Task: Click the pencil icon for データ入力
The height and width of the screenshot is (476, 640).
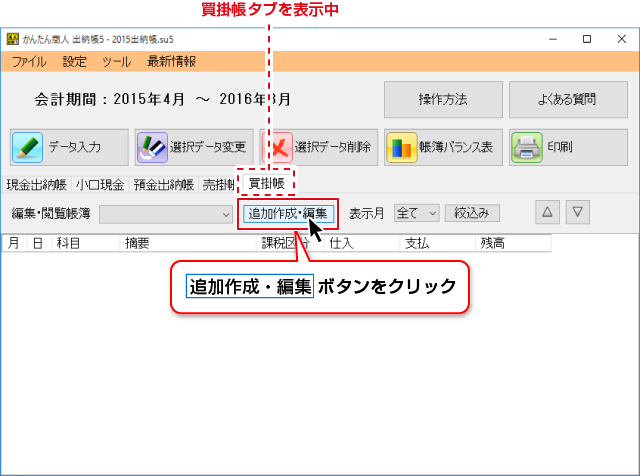Action: [x=27, y=147]
